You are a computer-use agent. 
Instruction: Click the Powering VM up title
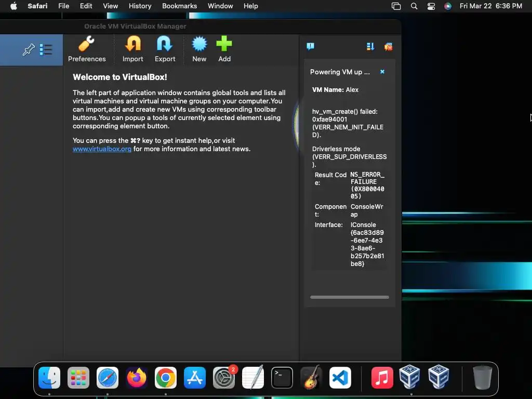point(340,72)
